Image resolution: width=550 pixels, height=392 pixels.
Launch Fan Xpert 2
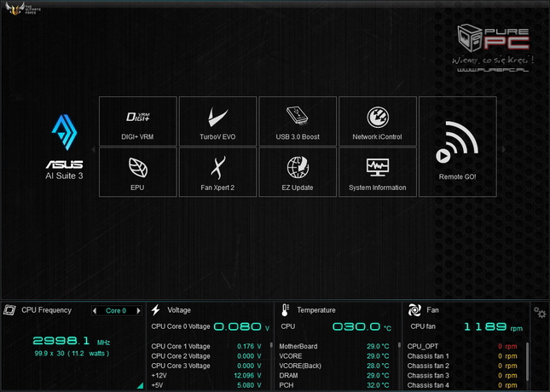point(217,172)
